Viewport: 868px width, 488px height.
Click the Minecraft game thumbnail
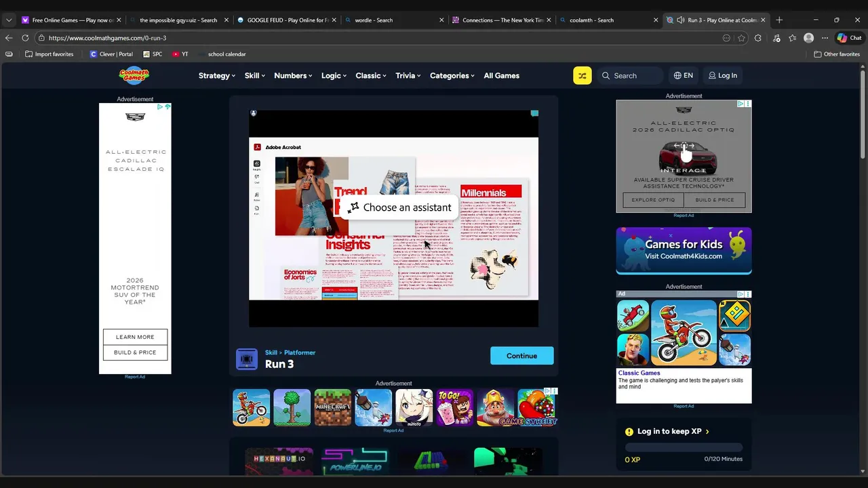332,407
